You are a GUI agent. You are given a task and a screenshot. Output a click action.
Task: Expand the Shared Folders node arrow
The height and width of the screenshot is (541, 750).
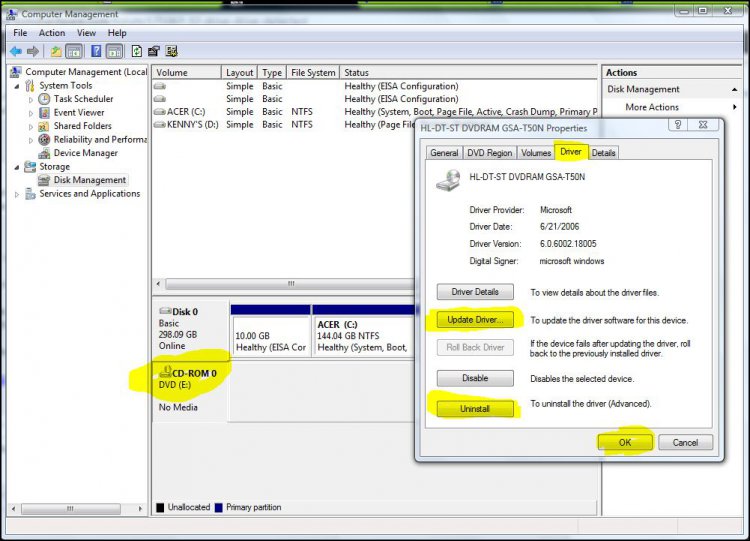point(31,127)
